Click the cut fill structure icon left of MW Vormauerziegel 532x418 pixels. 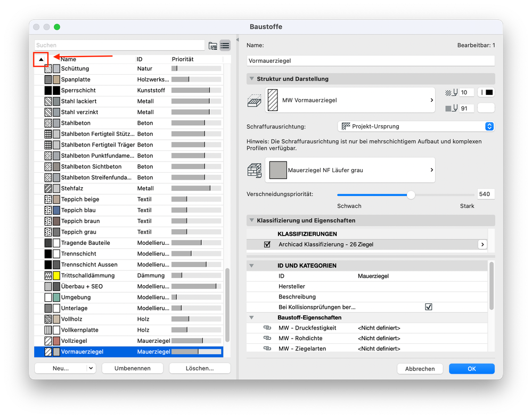[254, 101]
